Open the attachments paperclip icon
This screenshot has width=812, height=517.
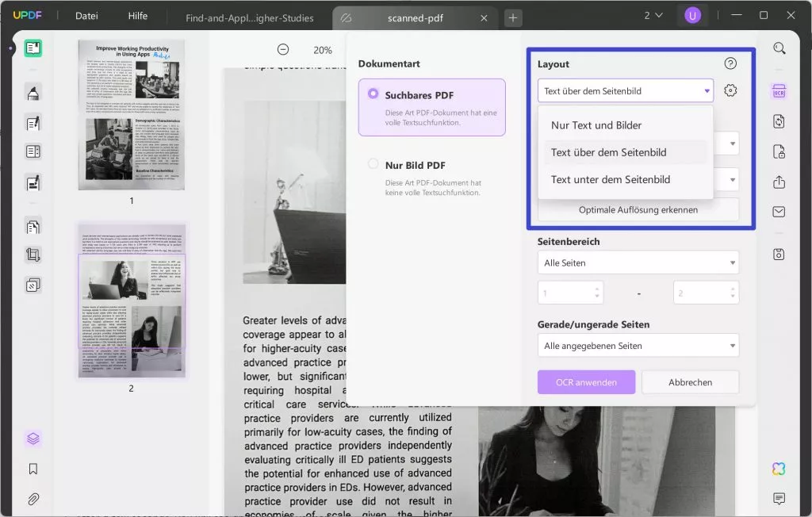tap(33, 499)
